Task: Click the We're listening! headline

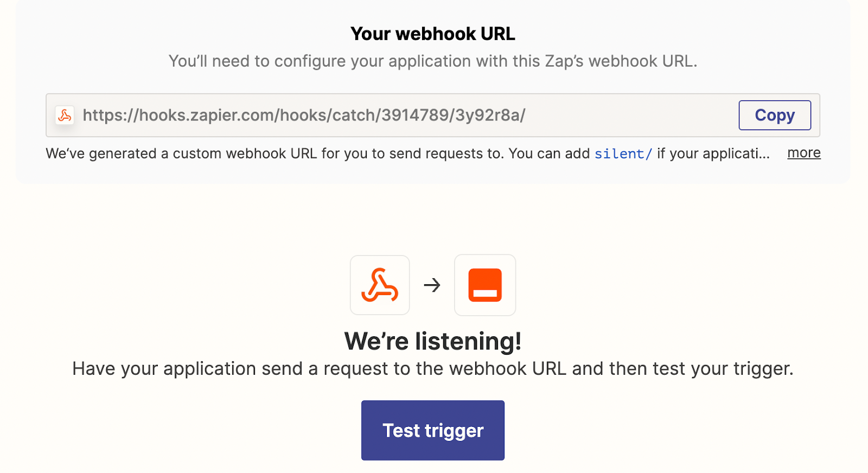Action: tap(433, 341)
